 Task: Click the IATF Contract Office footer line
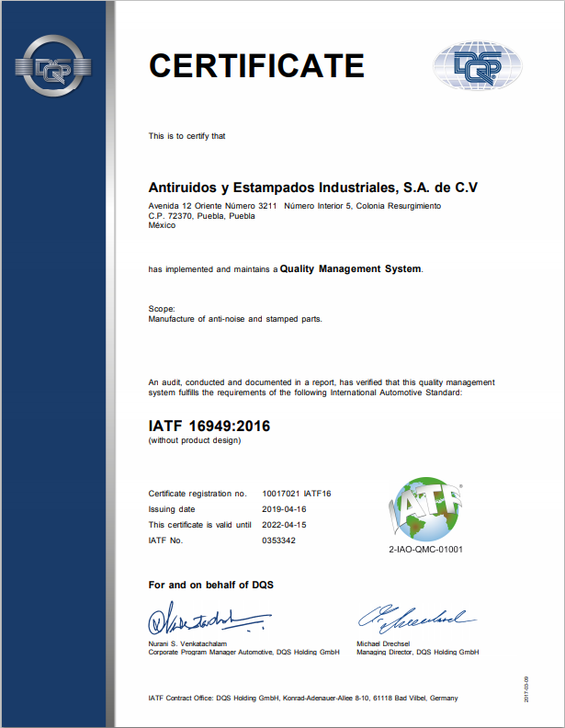[303, 698]
